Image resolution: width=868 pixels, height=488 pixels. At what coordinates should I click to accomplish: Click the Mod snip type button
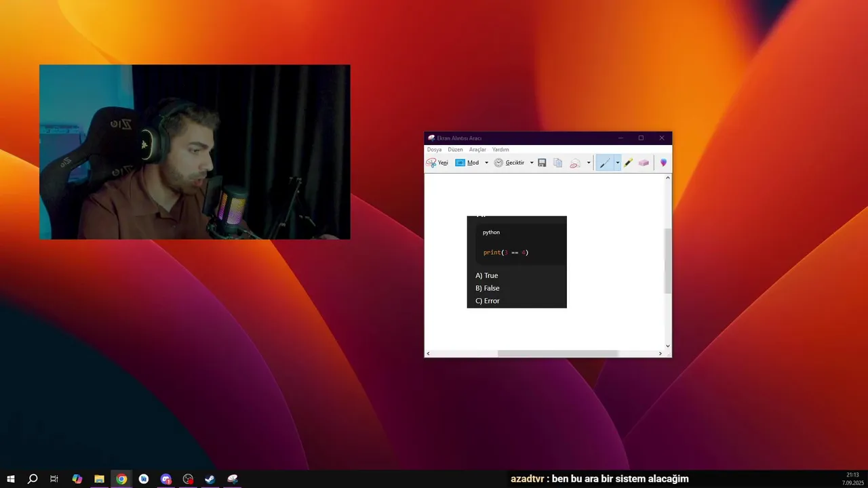click(467, 163)
